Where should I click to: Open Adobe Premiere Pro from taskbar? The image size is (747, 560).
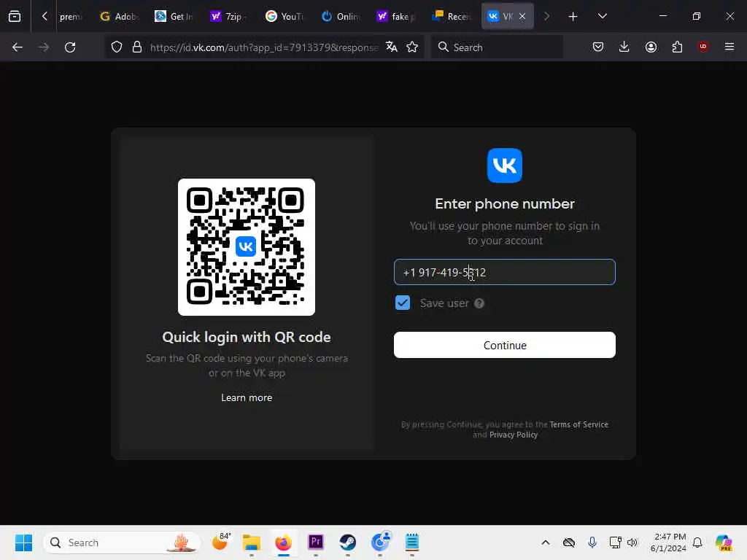tap(315, 542)
